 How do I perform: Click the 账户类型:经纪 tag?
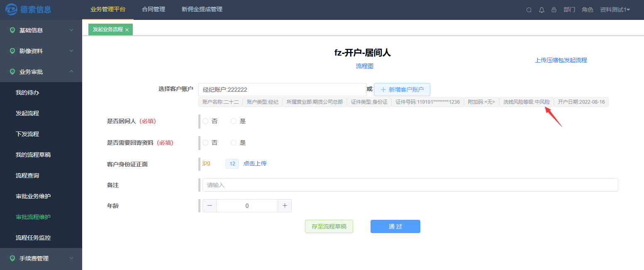pos(263,102)
